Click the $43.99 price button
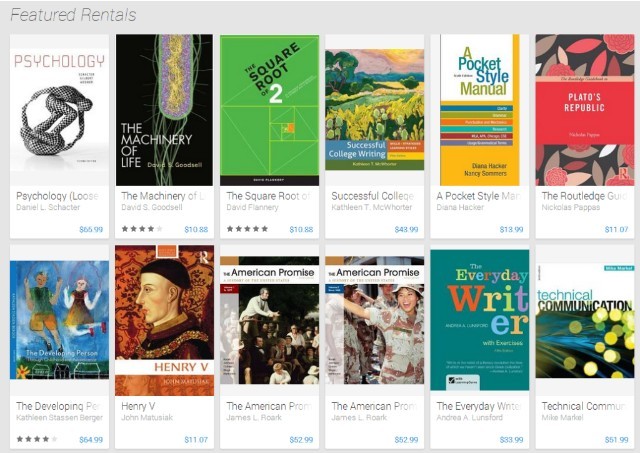This screenshot has width=640, height=453. (406, 229)
